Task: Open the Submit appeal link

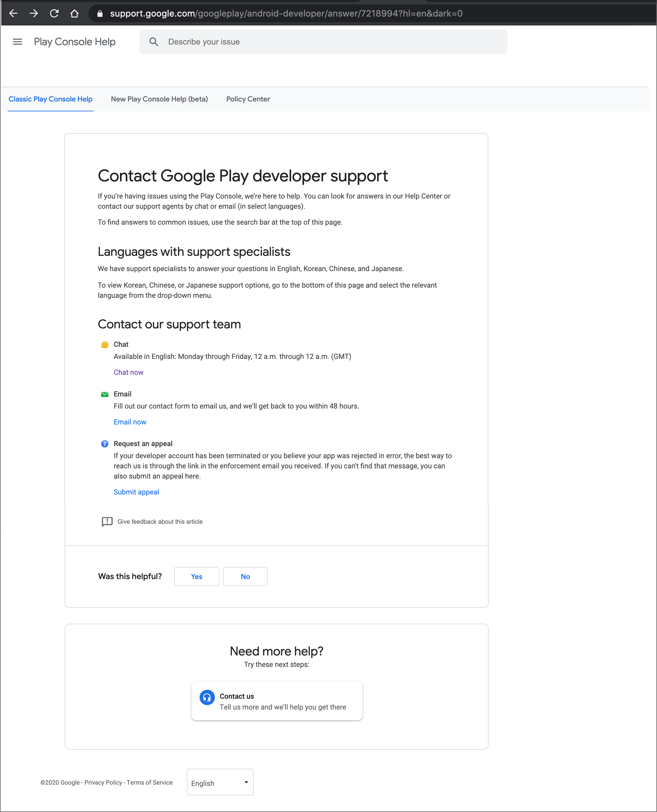Action: pos(136,492)
